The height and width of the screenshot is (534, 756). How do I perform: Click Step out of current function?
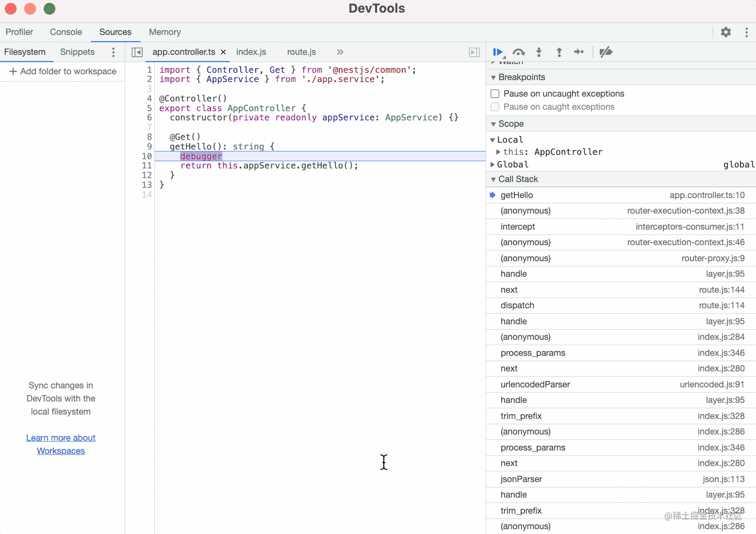559,52
